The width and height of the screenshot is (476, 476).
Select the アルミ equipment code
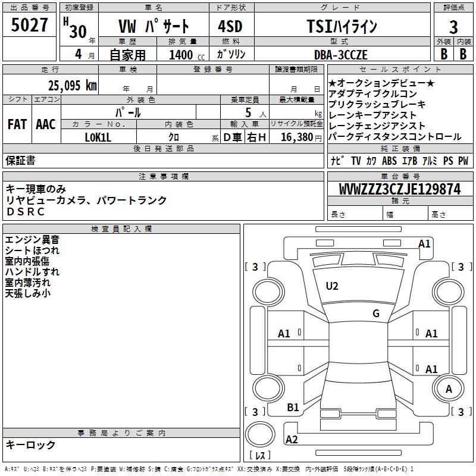tap(430, 161)
